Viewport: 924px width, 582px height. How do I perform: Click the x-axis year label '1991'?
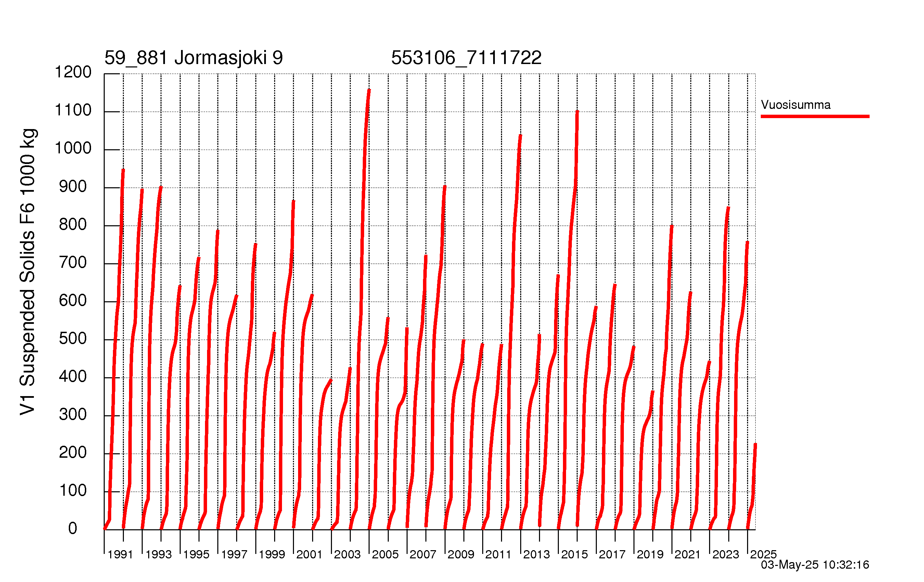[x=120, y=554]
